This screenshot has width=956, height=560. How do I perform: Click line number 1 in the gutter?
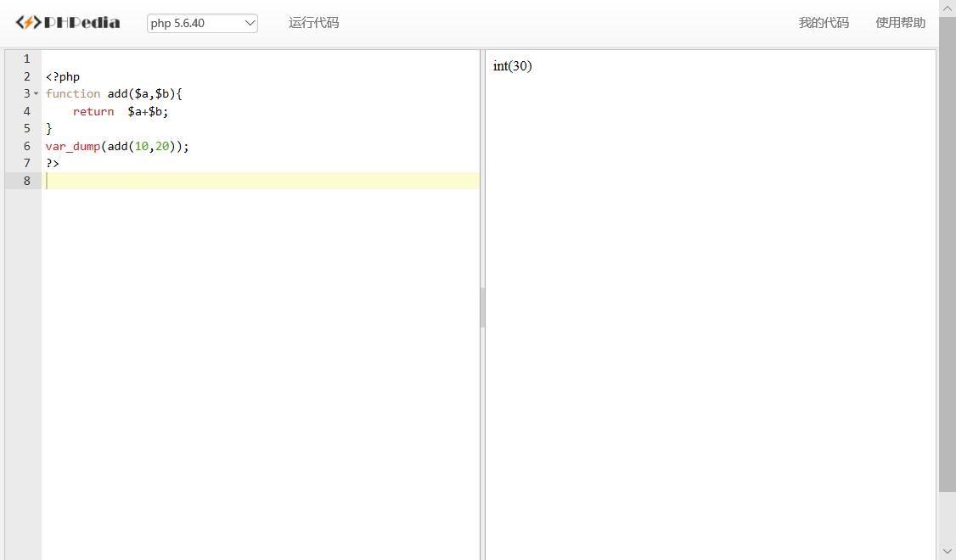click(x=27, y=59)
